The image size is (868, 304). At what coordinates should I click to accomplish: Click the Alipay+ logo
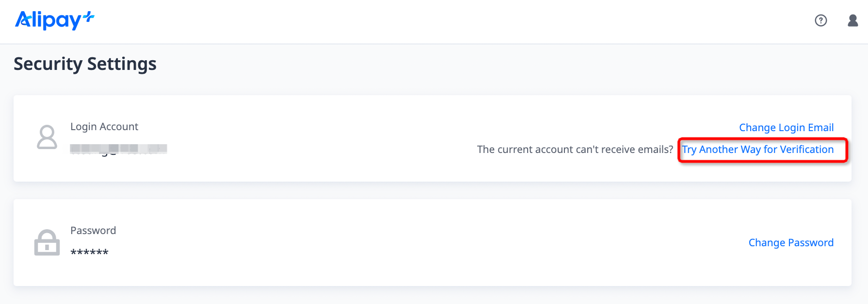[x=54, y=20]
